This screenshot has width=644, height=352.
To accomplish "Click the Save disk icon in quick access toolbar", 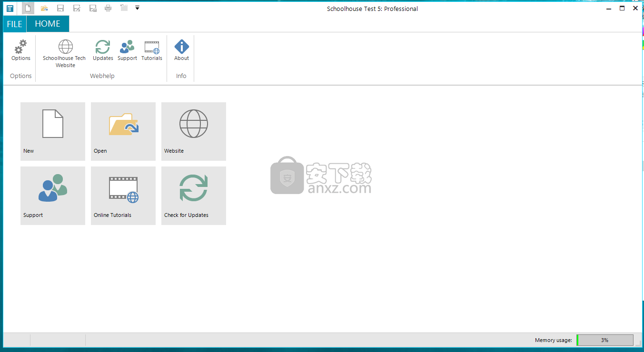I will point(60,8).
